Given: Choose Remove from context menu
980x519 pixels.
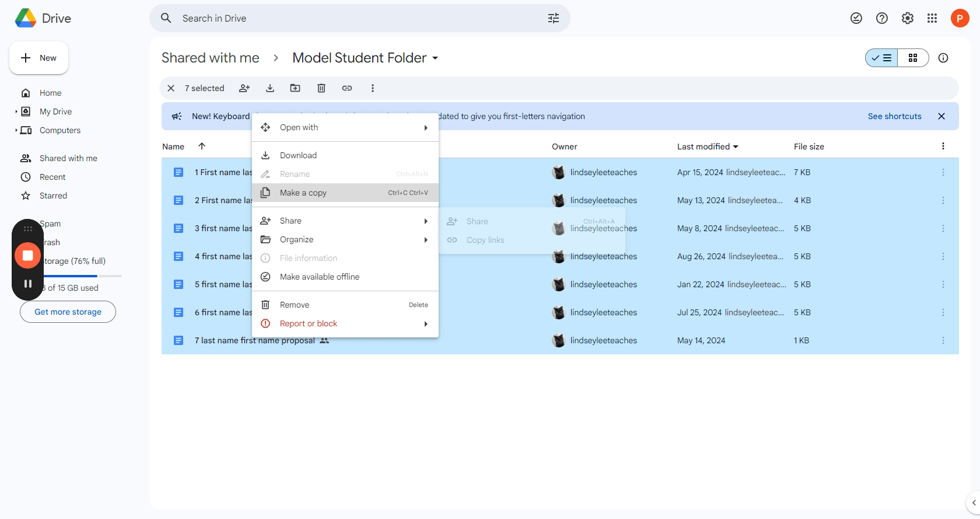Looking at the screenshot, I should click(x=345, y=305).
